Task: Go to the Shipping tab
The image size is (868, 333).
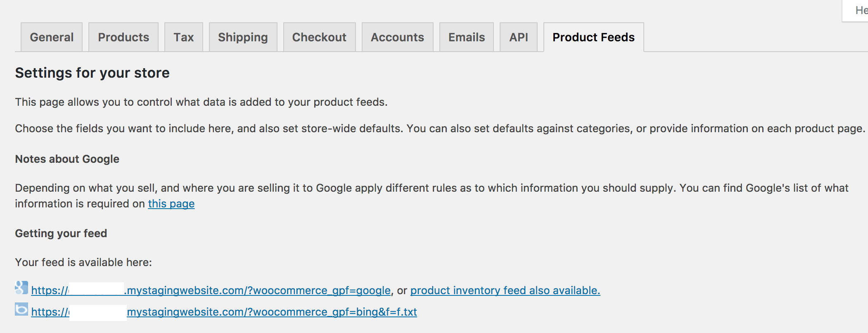Action: pyautogui.click(x=243, y=37)
